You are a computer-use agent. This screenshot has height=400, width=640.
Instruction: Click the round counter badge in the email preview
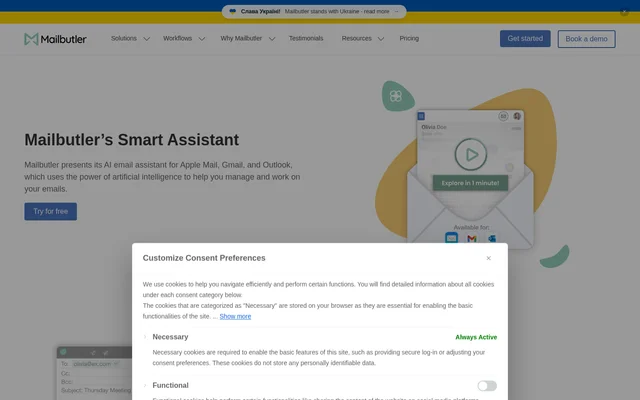click(x=503, y=116)
